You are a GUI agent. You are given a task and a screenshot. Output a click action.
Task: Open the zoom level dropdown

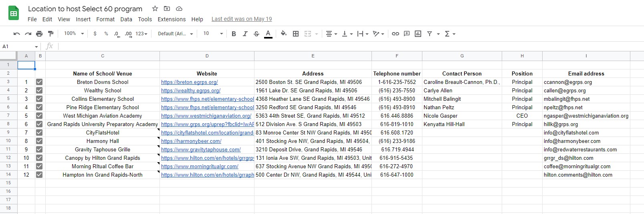[74, 34]
